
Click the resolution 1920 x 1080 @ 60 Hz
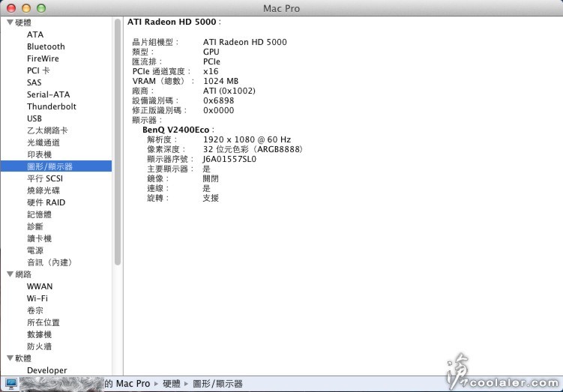(247, 139)
